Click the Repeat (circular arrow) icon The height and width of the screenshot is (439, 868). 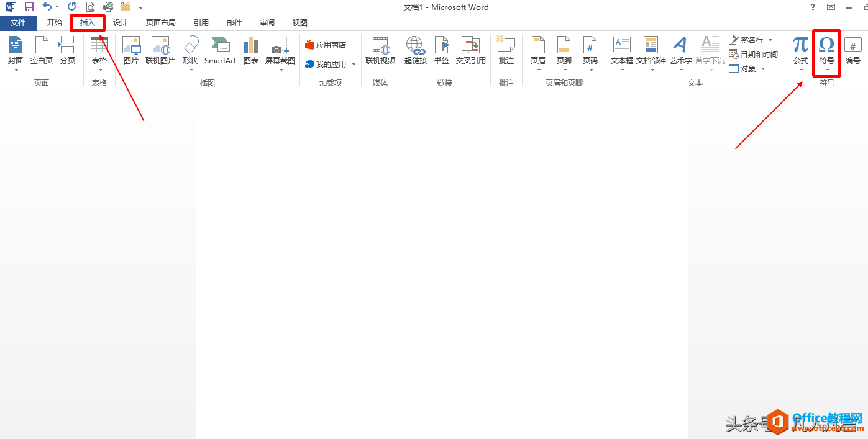point(72,7)
